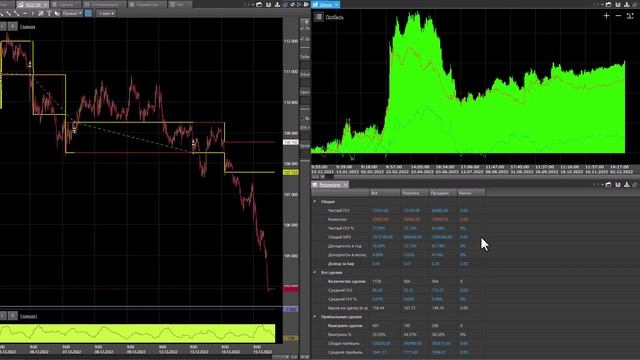Click the Главная1 label on the indicator panel
This screenshot has height=360, width=640.
click(x=29, y=316)
